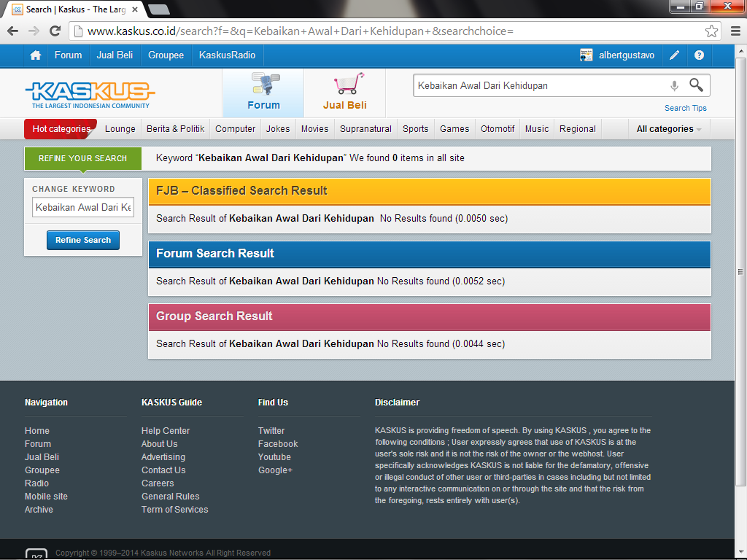
Task: Click the Forum Search Result header
Action: point(429,253)
